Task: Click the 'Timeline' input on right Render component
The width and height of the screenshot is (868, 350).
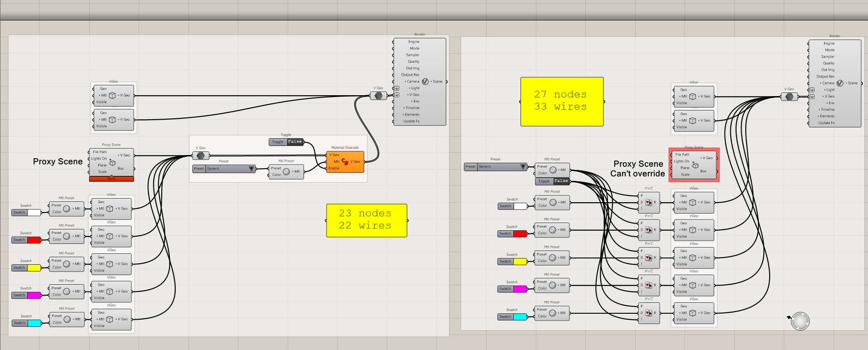Action: coord(828,109)
